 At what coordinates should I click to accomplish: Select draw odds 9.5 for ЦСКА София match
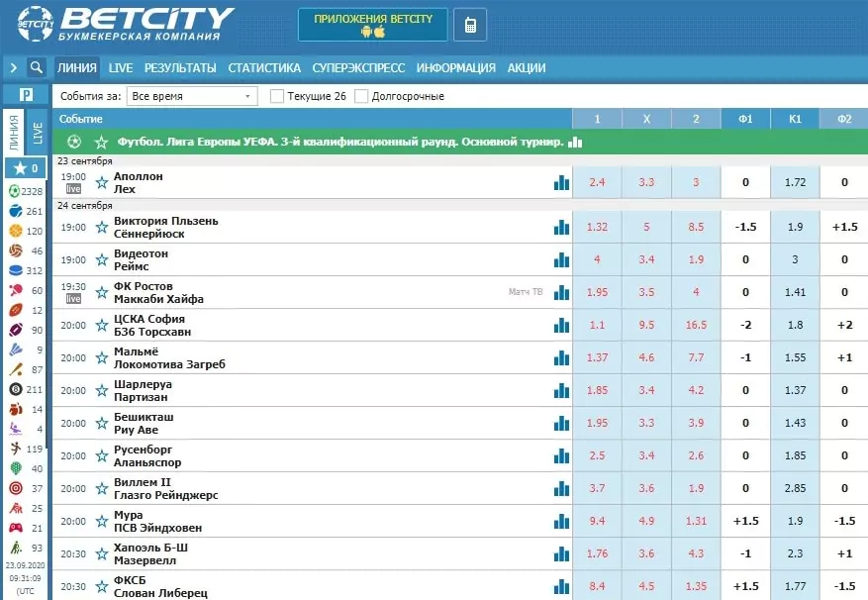646,325
